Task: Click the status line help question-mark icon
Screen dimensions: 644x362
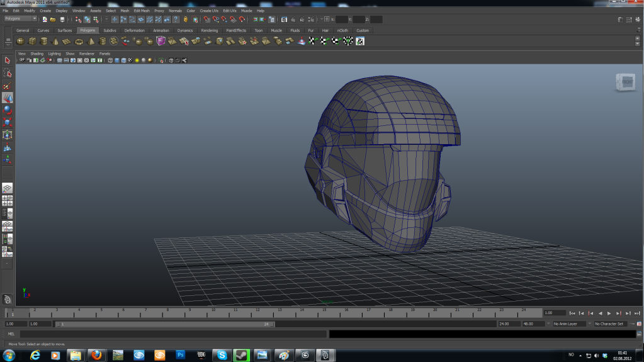Action: [176, 20]
